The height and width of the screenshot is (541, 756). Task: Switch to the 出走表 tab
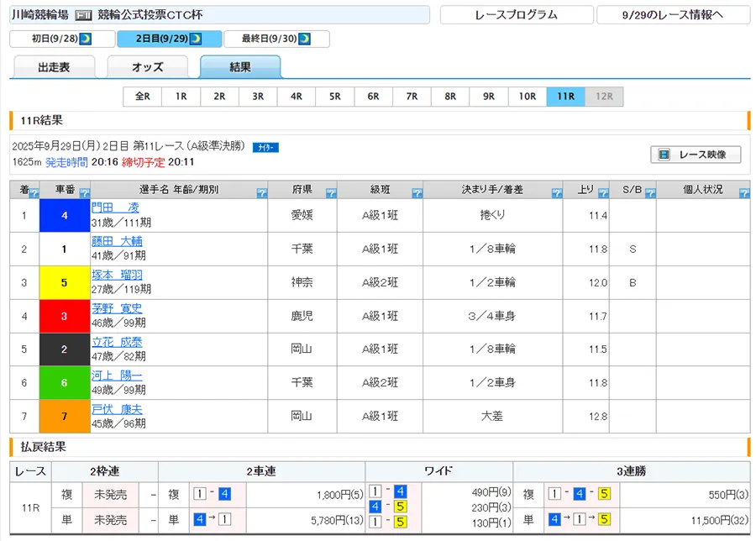click(55, 67)
